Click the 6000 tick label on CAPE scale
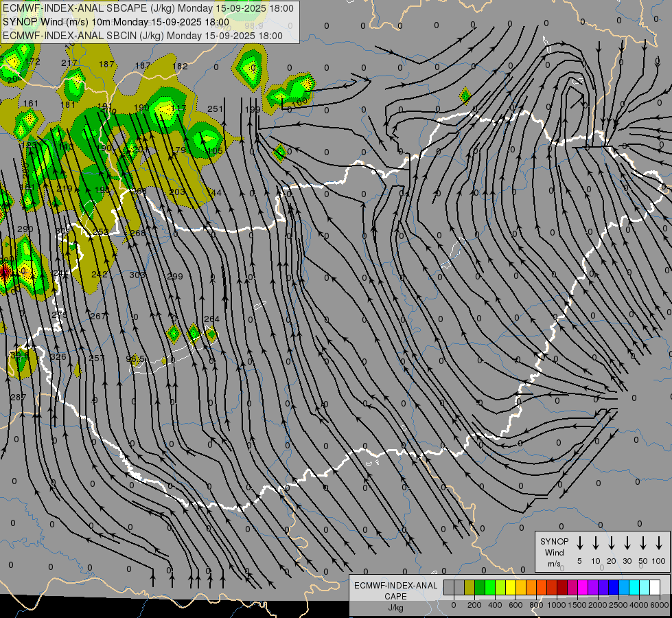Viewport: 672px width, 618px height. (x=659, y=605)
